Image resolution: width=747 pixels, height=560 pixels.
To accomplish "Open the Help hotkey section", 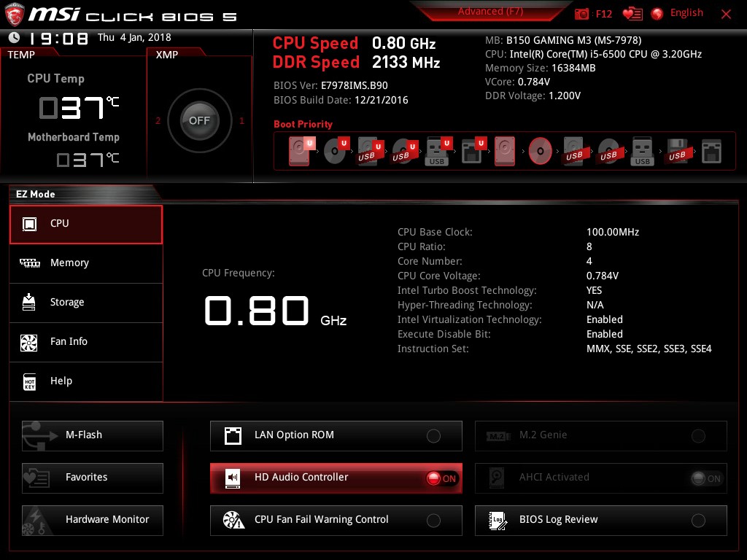I will [x=86, y=381].
